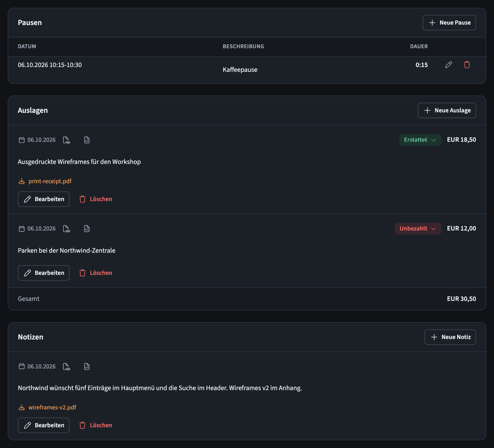Click the EUR 12,00 amount

[x=462, y=229]
